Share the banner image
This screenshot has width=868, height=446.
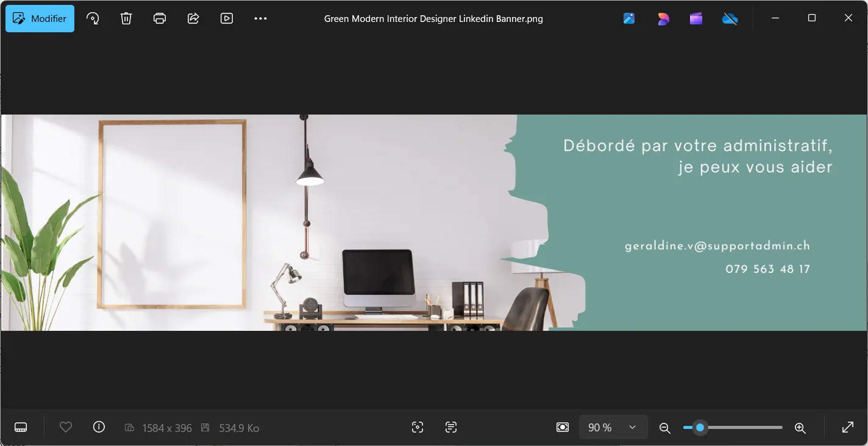[193, 18]
